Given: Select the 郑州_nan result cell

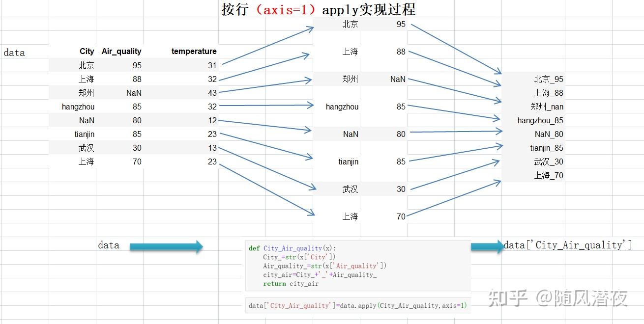Looking at the screenshot, I should (x=550, y=106).
